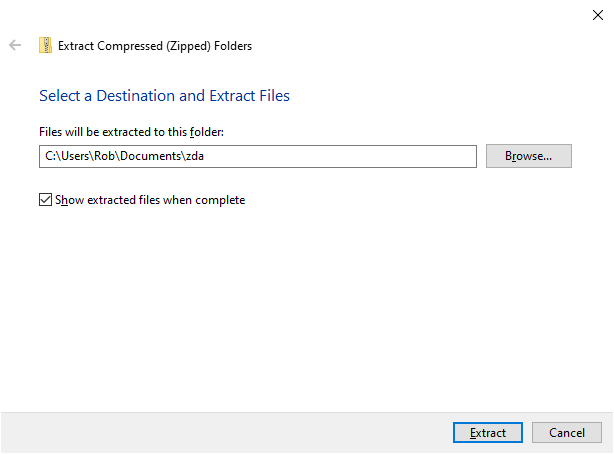Click the 'Show extracted files when complete' label
The image size is (614, 454).
point(150,200)
